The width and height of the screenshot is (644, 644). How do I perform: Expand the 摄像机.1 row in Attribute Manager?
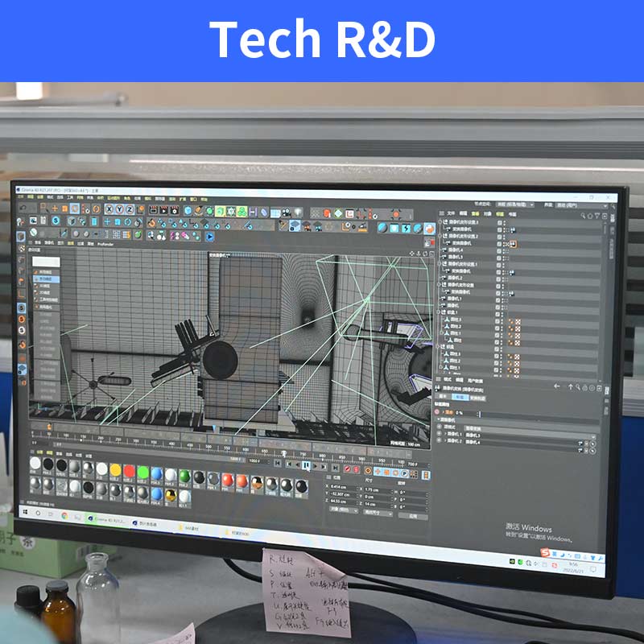click(446, 434)
